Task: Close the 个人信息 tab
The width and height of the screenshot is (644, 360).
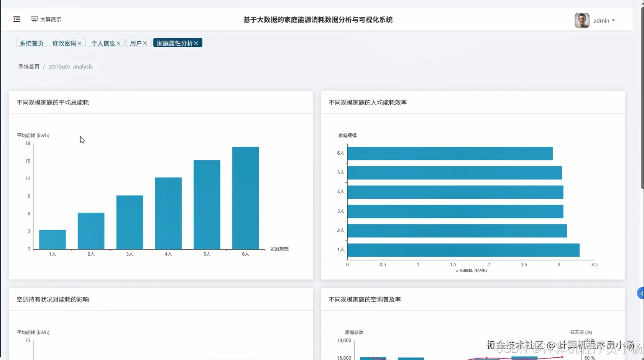Action: 118,43
